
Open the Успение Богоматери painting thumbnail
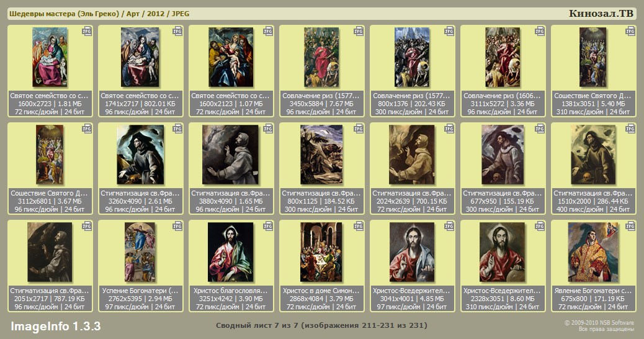pyautogui.click(x=140, y=251)
